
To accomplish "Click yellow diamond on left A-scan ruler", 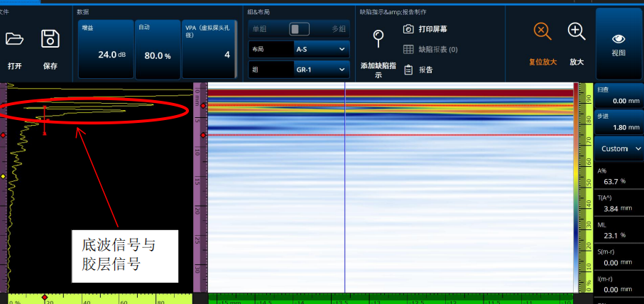I will [x=4, y=176].
